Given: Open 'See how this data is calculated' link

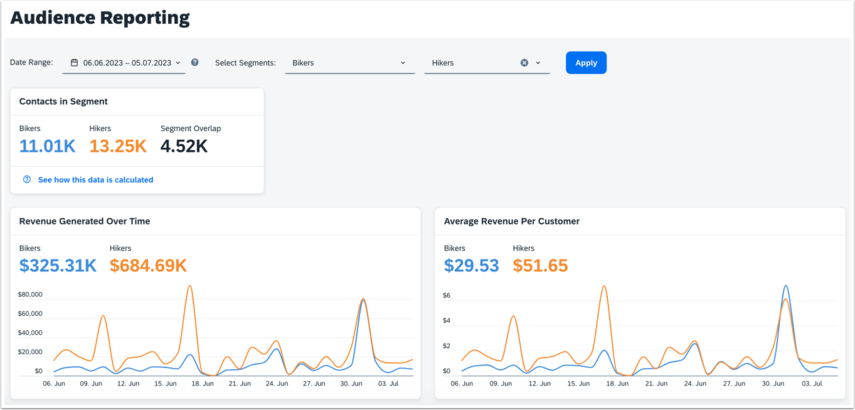Looking at the screenshot, I should click(95, 180).
